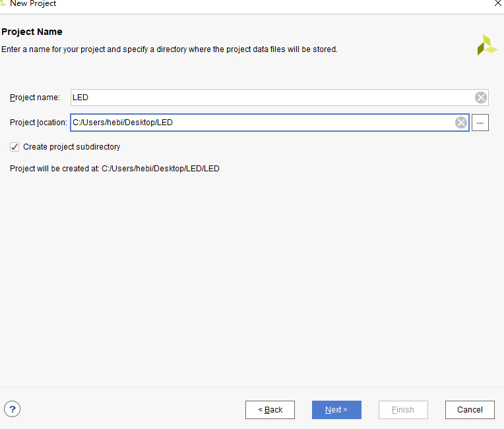
Task: Return to the previous page with Back
Action: (x=270, y=410)
